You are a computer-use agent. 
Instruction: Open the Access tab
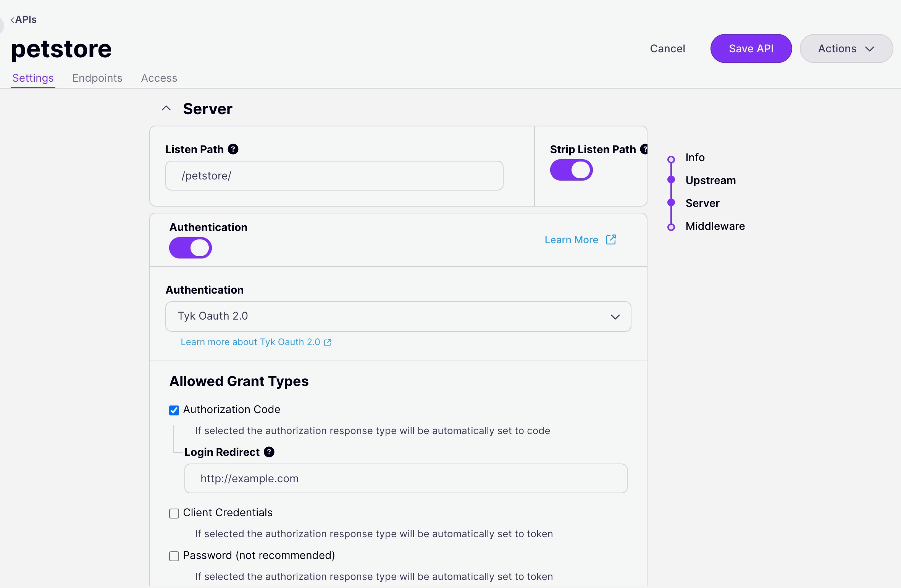click(159, 78)
